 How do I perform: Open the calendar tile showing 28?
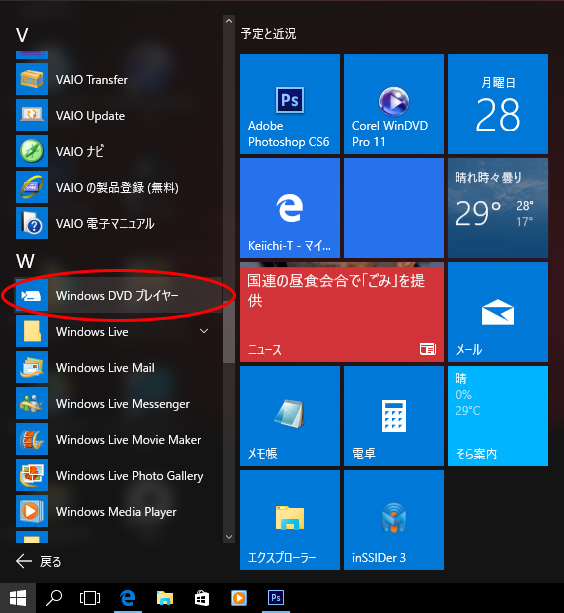498,104
